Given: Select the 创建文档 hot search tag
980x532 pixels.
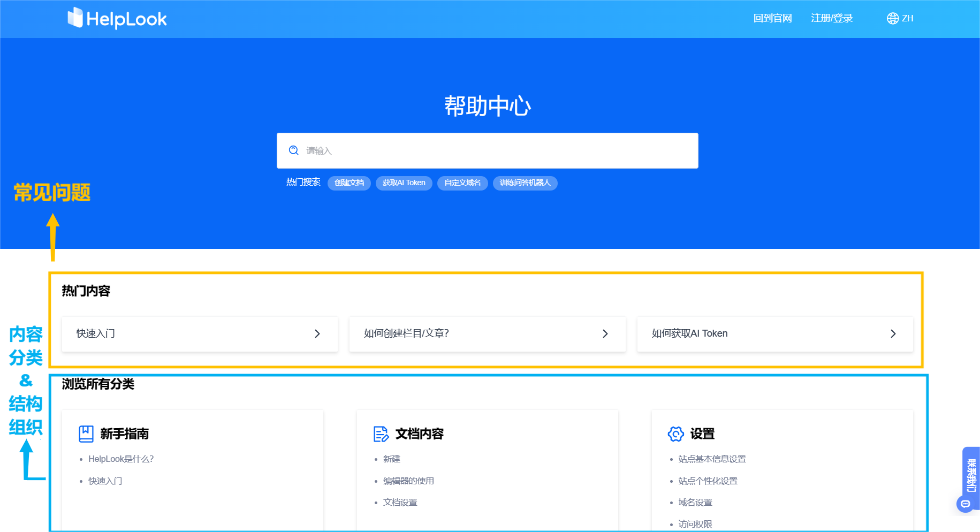Looking at the screenshot, I should [x=349, y=183].
